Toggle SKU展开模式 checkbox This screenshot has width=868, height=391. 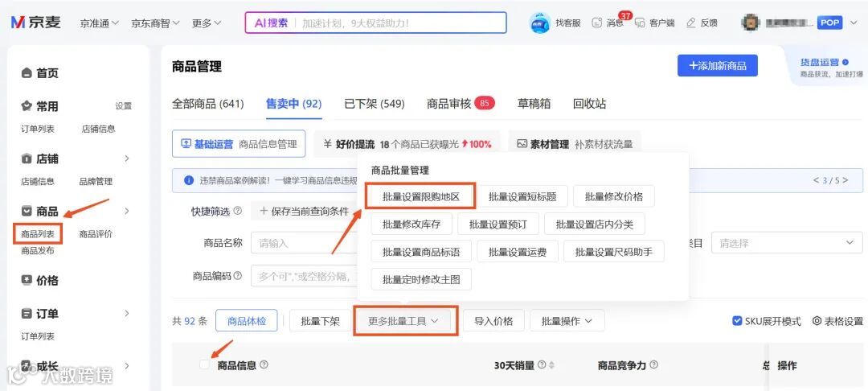point(737,321)
